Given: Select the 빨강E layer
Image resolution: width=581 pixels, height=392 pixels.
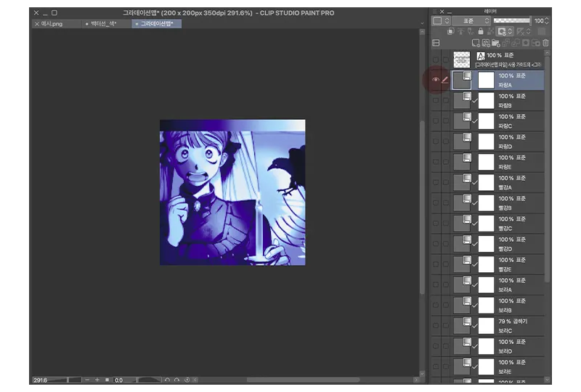Looking at the screenshot, I should pos(497,264).
